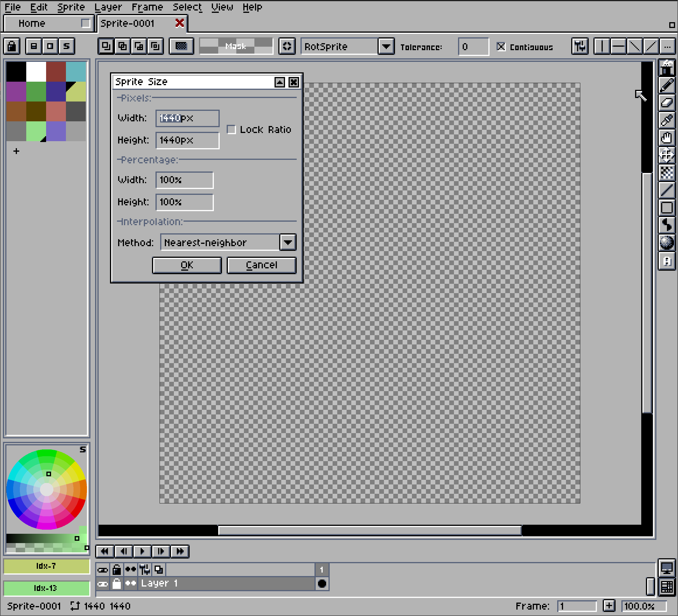The image size is (678, 616).
Task: Click the palette presets button
Action: click(x=50, y=46)
